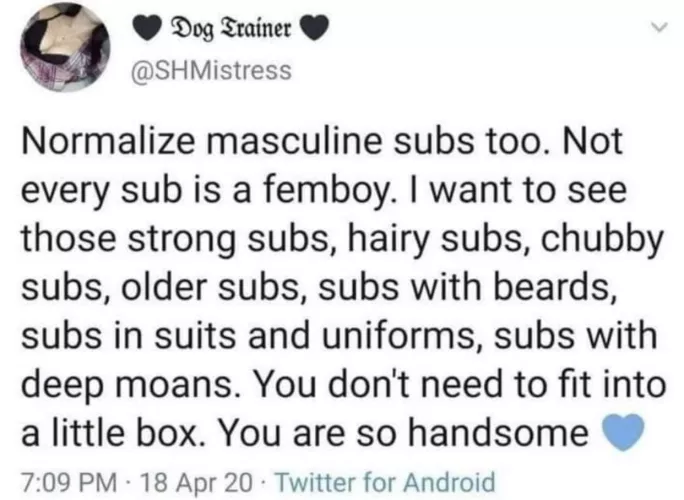This screenshot has width=684, height=500.
Task: Visit the @SHMistress handle profile
Action: coord(212,70)
